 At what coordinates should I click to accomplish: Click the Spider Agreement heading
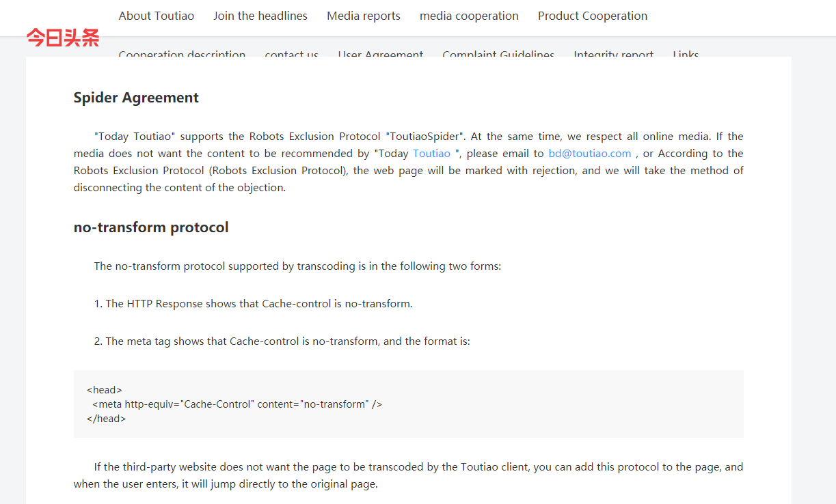(x=136, y=98)
